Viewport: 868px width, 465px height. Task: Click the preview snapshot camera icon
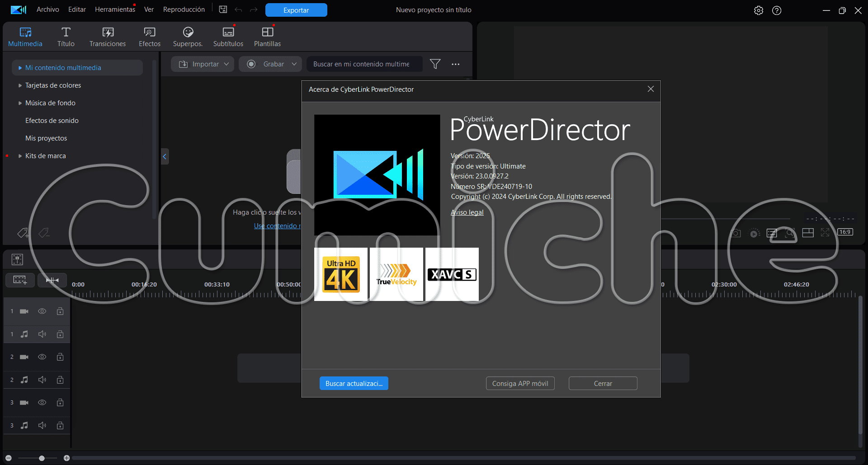(736, 233)
